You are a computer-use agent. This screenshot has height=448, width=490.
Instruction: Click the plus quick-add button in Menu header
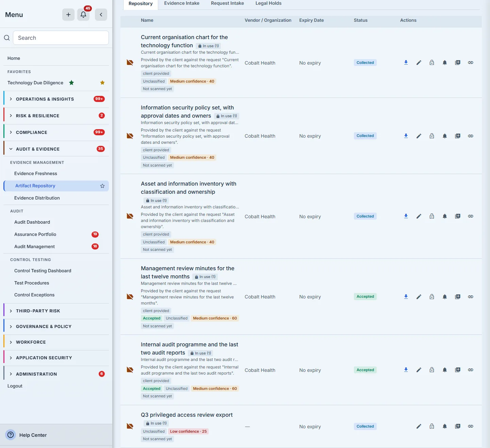(x=68, y=15)
